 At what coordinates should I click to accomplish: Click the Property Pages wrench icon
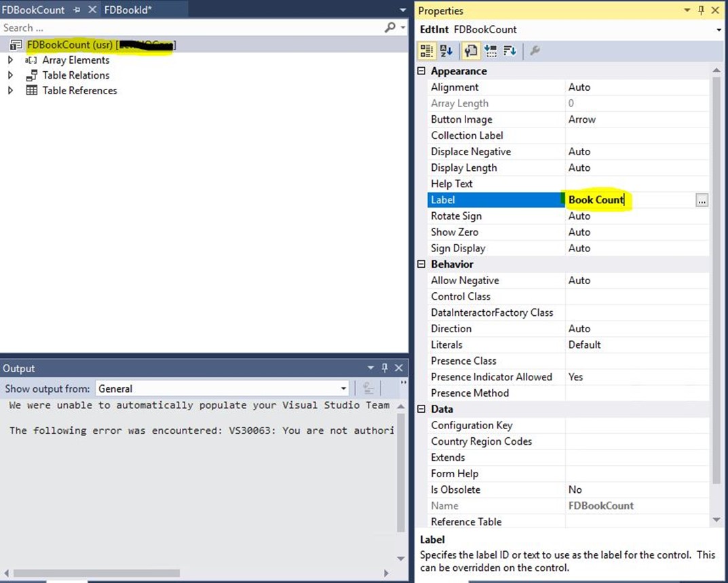(535, 51)
